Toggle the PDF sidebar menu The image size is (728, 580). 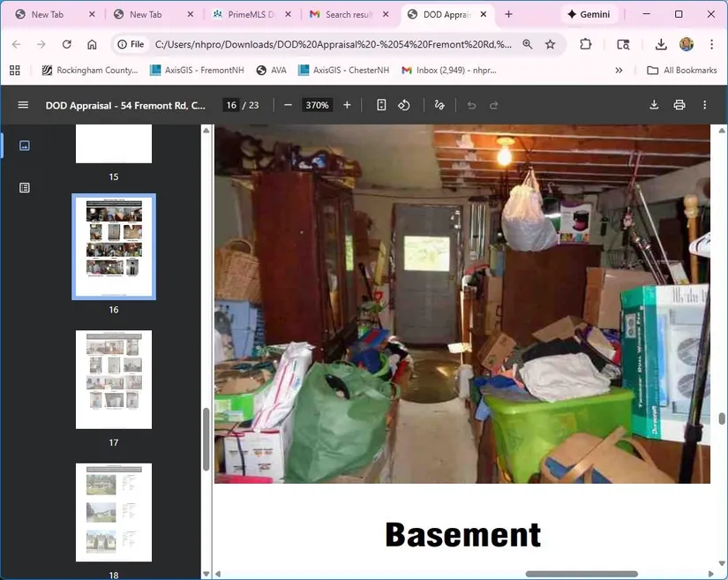[x=23, y=105]
